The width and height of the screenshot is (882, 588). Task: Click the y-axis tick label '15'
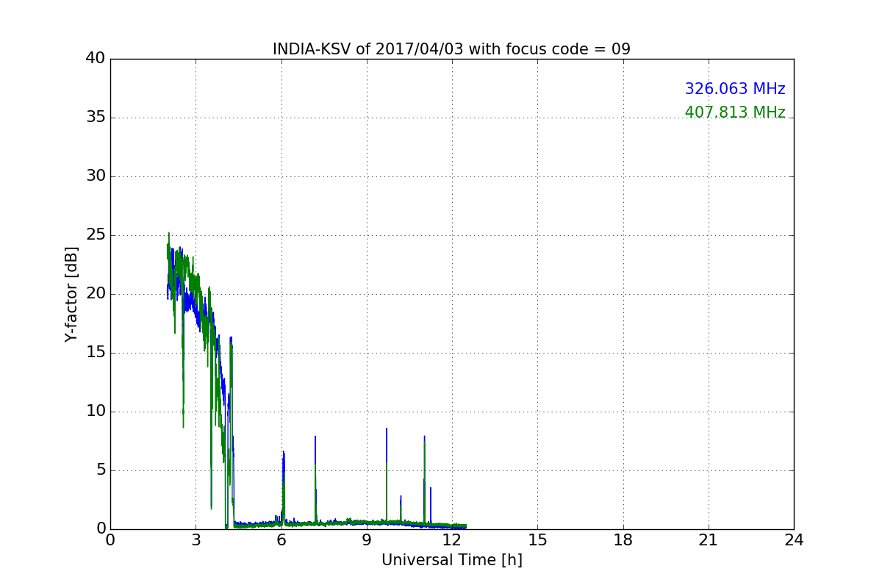tap(95, 353)
